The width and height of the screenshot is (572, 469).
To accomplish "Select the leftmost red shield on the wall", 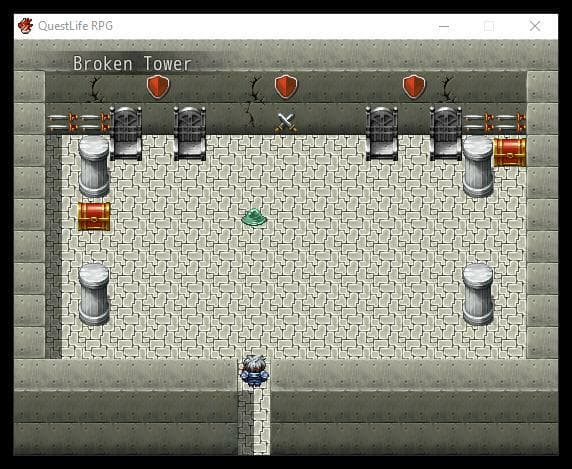I will pos(158,87).
